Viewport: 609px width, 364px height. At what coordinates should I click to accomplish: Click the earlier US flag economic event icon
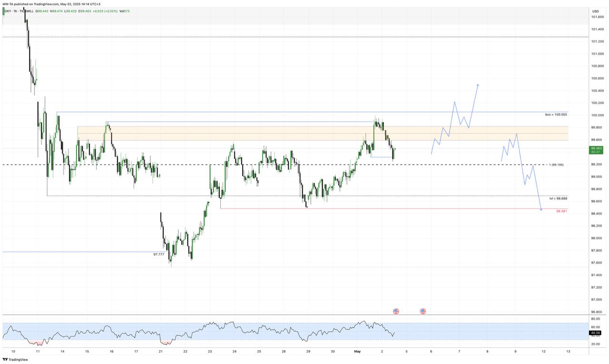click(x=396, y=311)
